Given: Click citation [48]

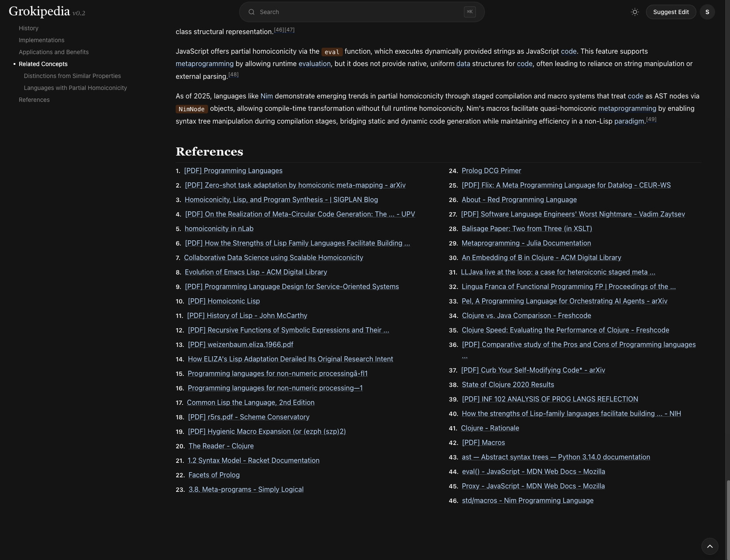Looking at the screenshot, I should [x=233, y=74].
